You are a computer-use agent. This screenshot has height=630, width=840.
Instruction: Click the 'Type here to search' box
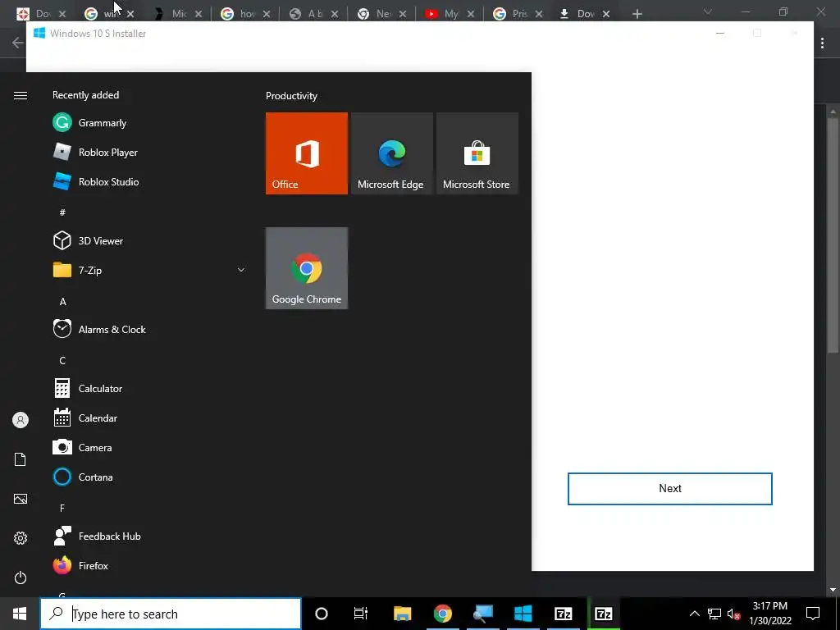click(171, 614)
